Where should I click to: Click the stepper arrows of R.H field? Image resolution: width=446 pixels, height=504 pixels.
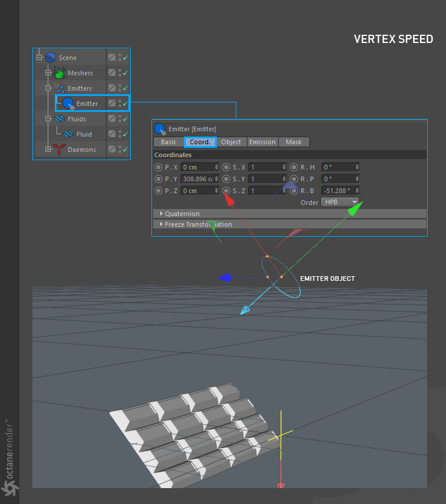click(x=357, y=167)
